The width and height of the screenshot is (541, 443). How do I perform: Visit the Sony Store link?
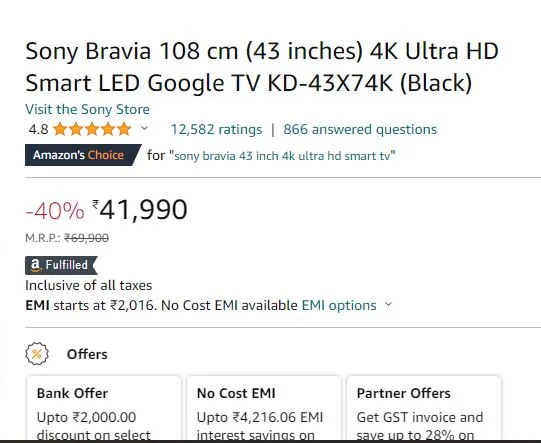coord(88,109)
